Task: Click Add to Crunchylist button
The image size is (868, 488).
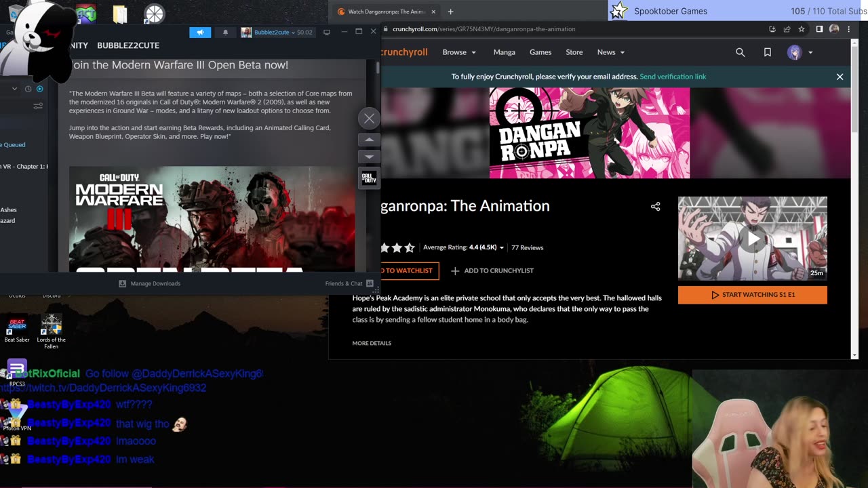Action: [x=492, y=271]
